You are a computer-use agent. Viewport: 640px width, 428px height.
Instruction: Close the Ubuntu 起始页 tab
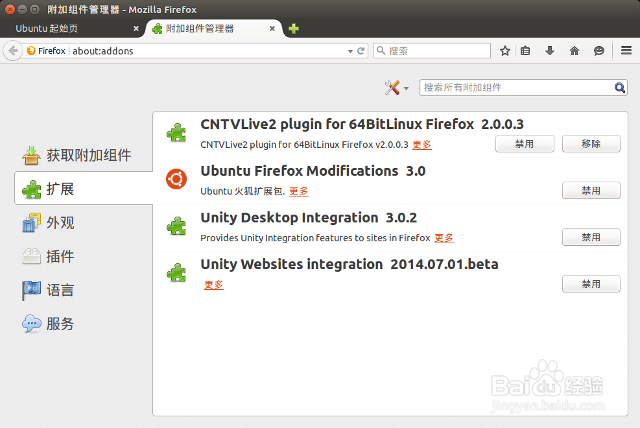click(x=136, y=29)
